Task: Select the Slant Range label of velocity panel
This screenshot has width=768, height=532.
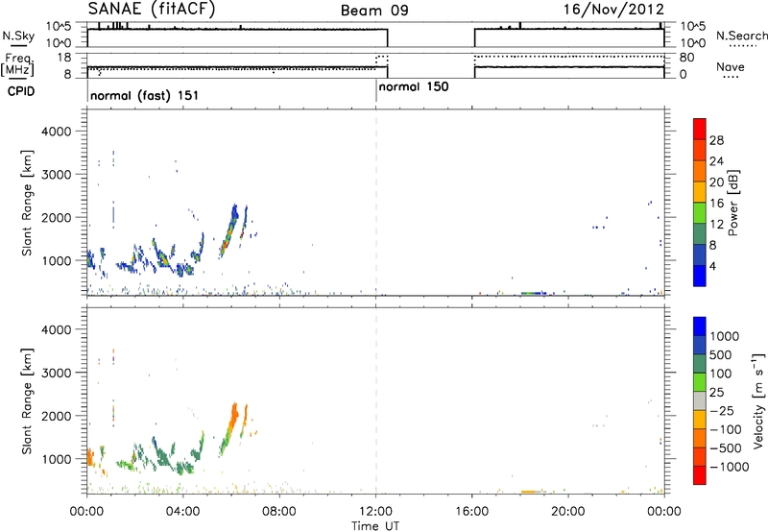Action: click(27, 401)
